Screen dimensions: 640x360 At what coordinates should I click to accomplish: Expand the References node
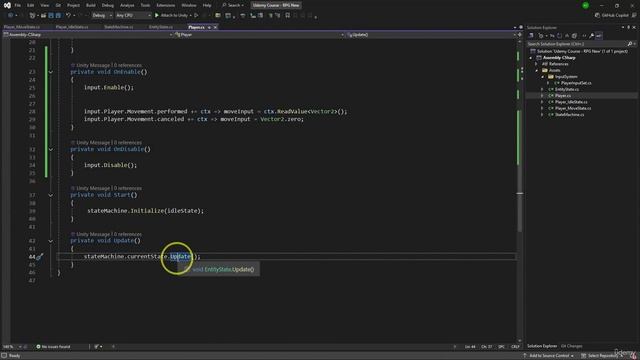tap(536, 64)
